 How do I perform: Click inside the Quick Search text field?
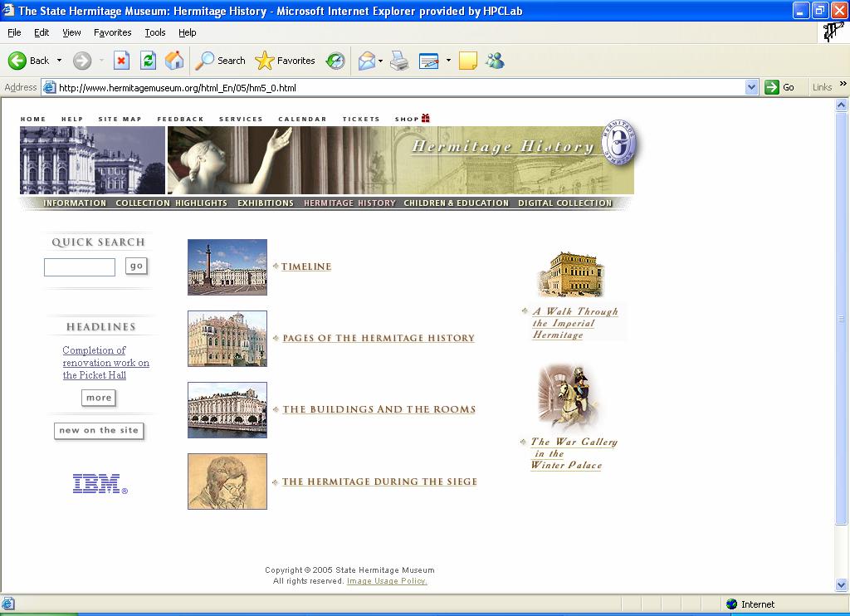pos(80,266)
